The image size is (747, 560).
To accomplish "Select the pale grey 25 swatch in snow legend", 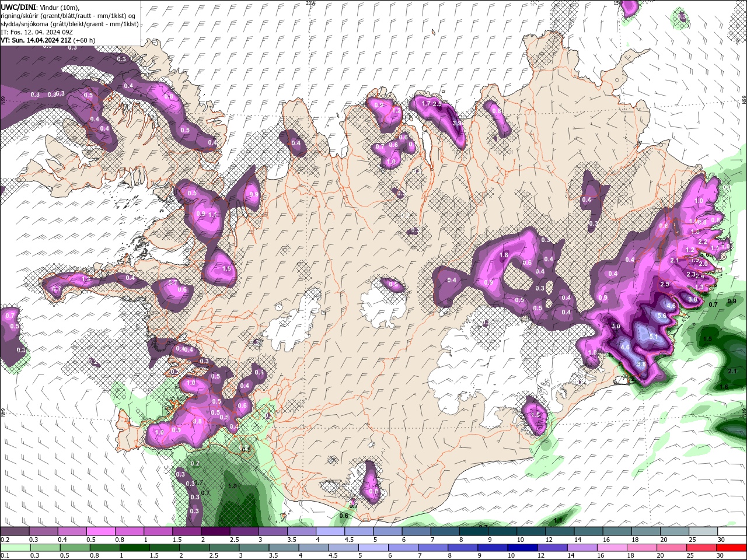I will point(703,531).
